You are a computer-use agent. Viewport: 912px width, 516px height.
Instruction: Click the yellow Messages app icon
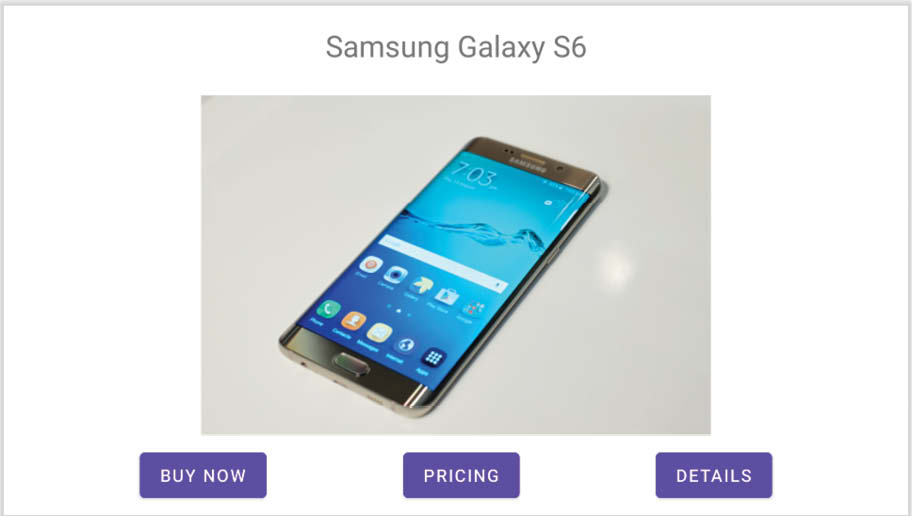tap(379, 332)
